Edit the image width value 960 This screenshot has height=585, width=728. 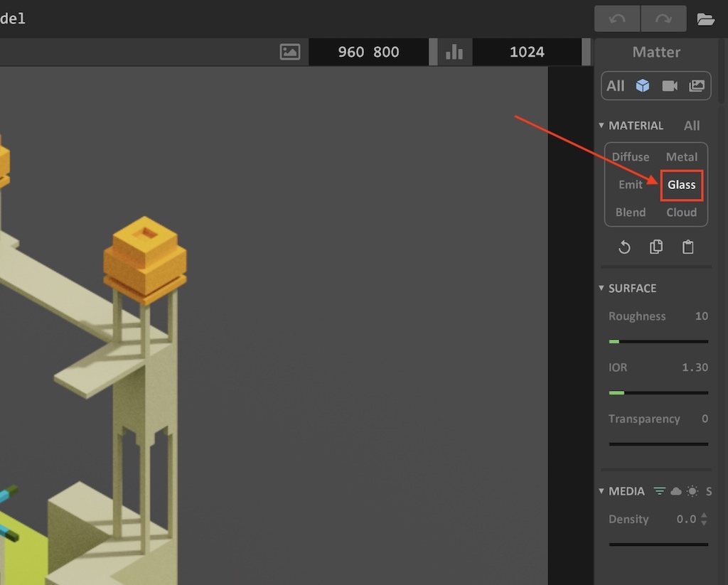(x=351, y=52)
